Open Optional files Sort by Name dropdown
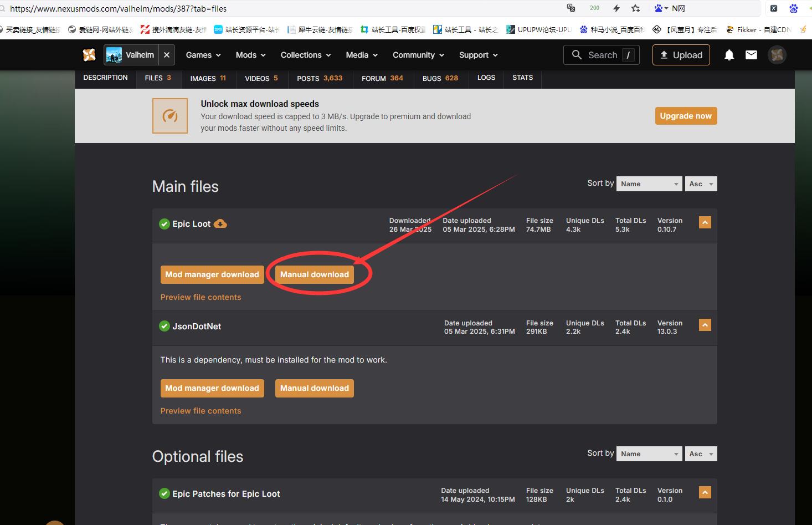This screenshot has height=525, width=812. [x=649, y=454]
